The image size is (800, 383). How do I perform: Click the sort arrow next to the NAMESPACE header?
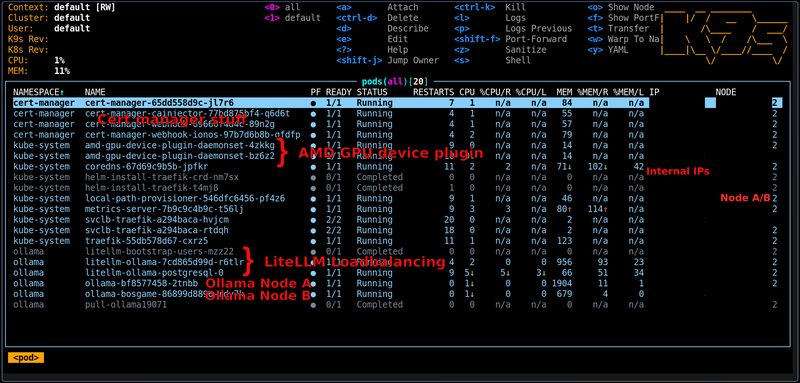pyautogui.click(x=62, y=92)
